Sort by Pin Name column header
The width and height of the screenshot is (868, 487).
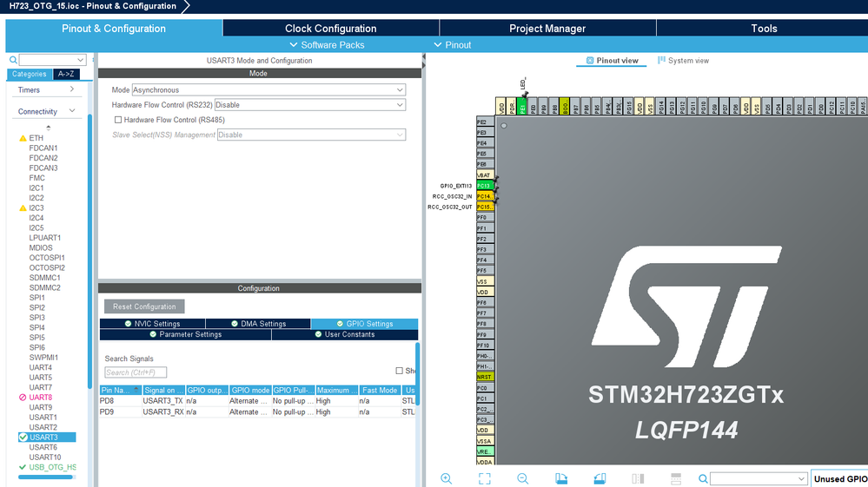(121, 391)
